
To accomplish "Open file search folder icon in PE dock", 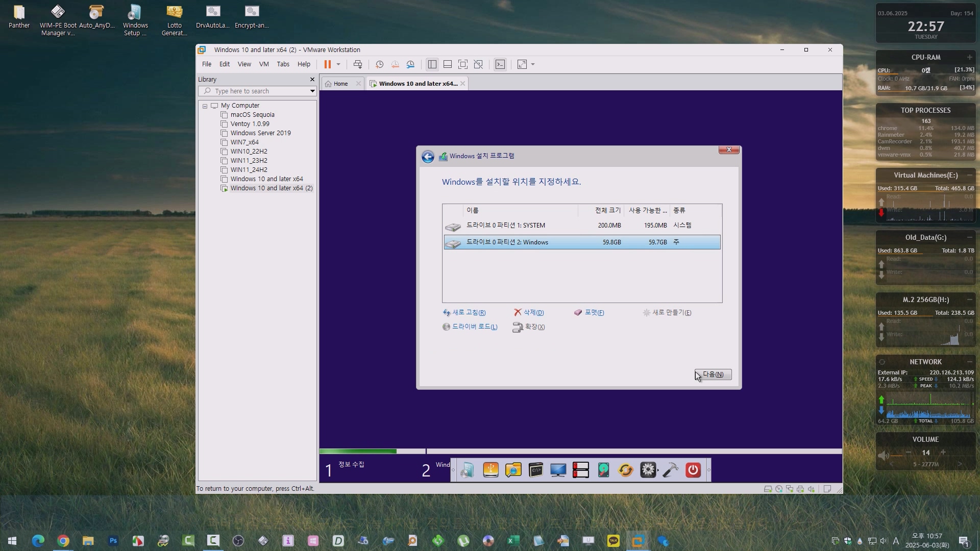I will click(513, 470).
